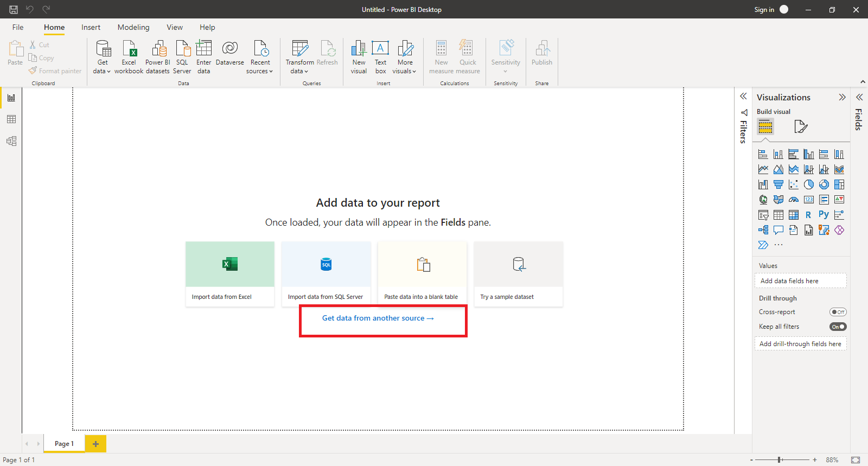The width and height of the screenshot is (868, 466).
Task: Select the Python visual
Action: click(x=824, y=215)
